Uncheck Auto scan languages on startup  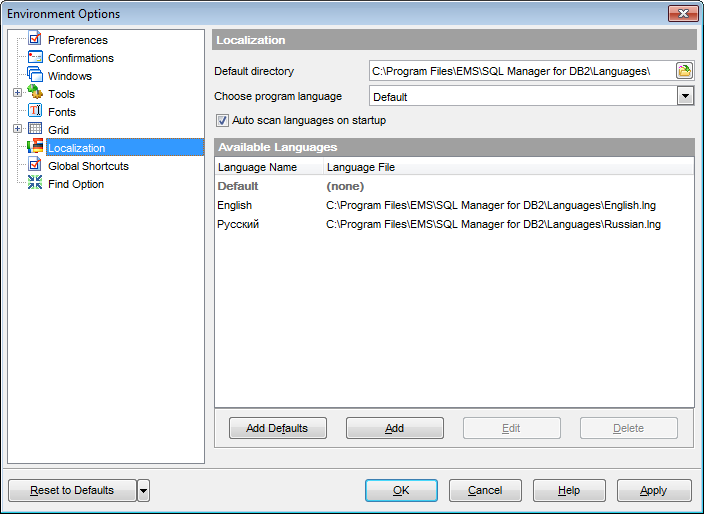tap(223, 121)
